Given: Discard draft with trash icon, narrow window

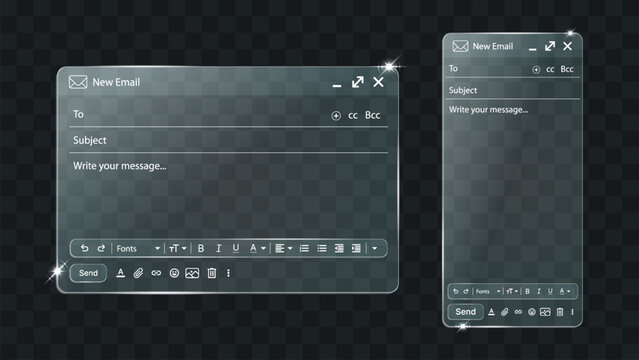Looking at the screenshot, I should pos(560,312).
